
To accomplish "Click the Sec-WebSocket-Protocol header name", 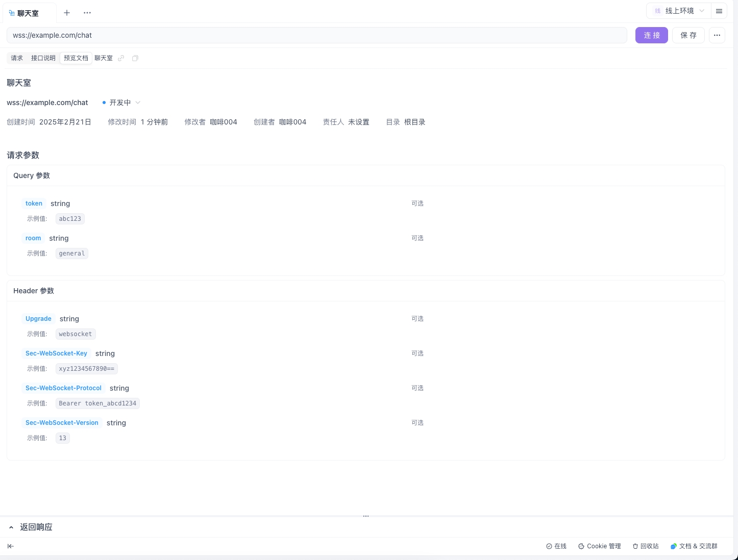I will (x=63, y=388).
